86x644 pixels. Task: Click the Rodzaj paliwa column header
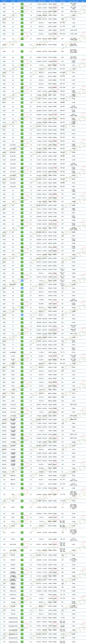click(22, 1)
